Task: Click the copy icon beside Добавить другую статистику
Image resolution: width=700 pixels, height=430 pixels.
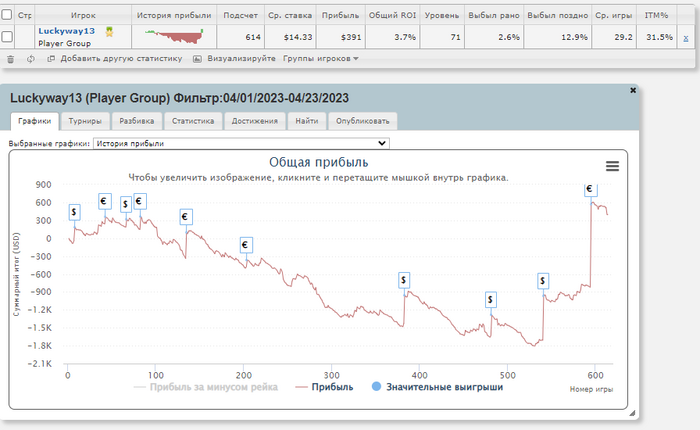Action: pos(51,58)
